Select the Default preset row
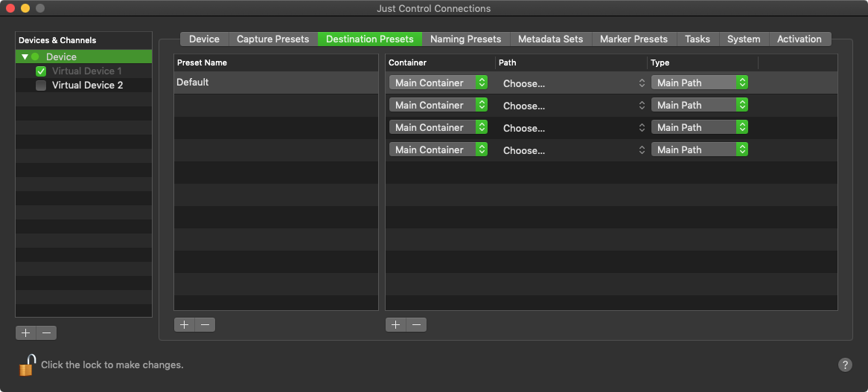Viewport: 868px width, 392px height. coord(275,83)
